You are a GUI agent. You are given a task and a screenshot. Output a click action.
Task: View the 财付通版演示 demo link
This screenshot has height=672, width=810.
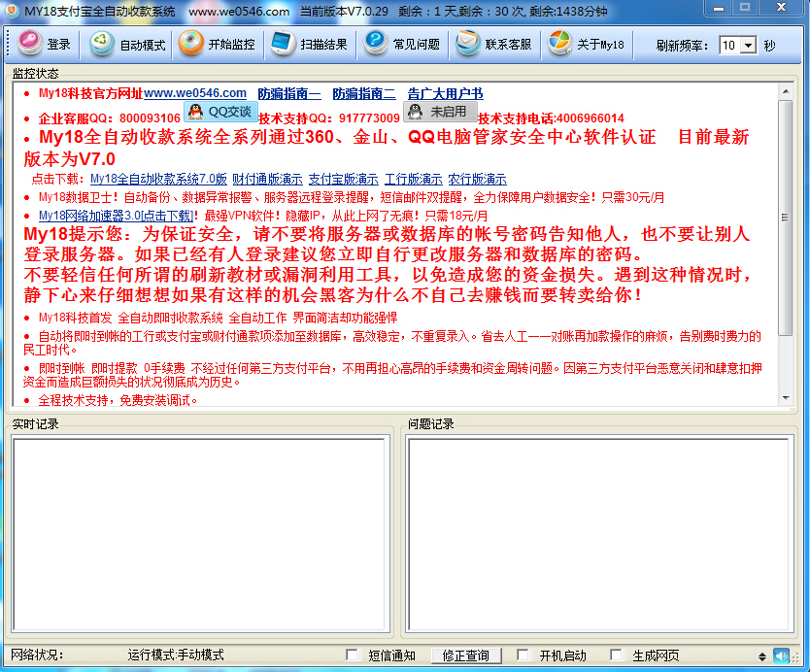(268, 180)
